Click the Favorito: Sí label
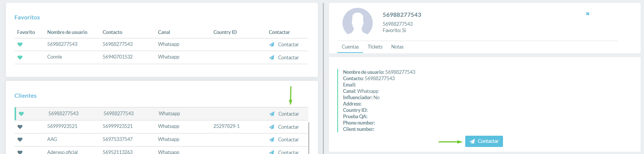The image size is (644, 154). point(394,30)
